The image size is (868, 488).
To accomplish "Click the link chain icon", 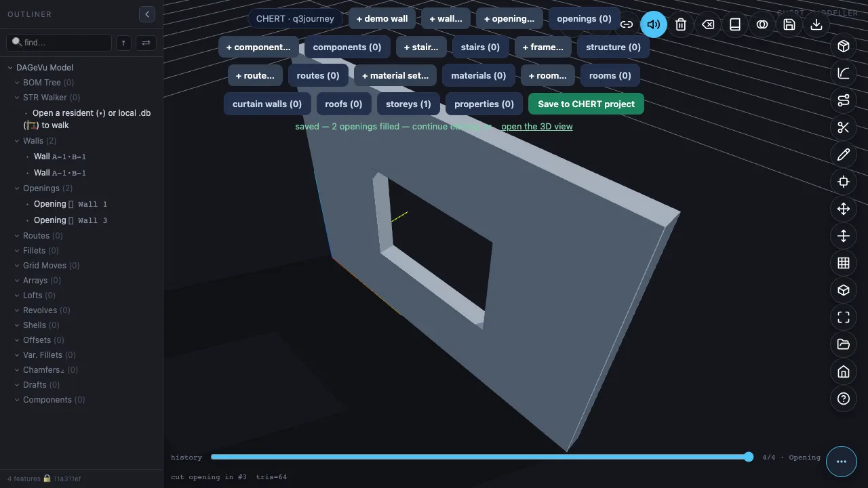I will tap(627, 24).
